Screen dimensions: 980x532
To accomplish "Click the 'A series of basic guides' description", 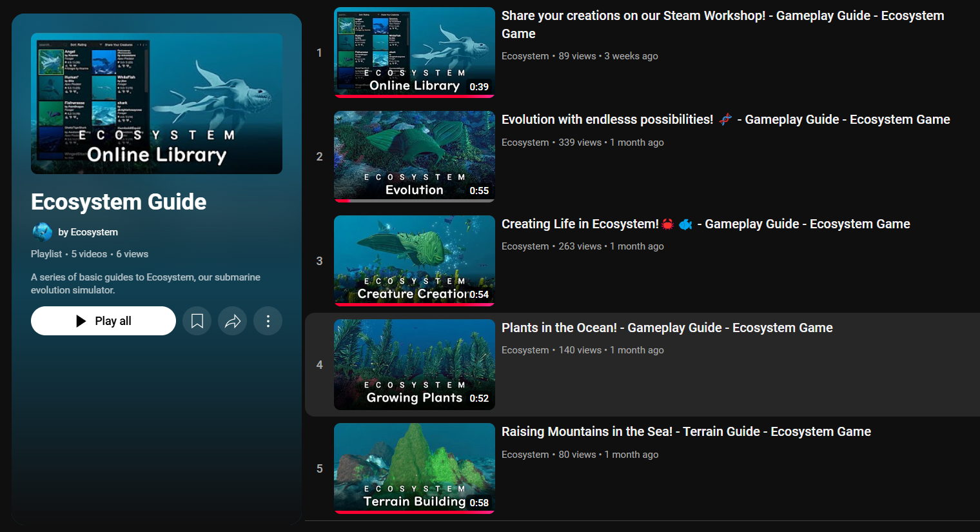I will (146, 284).
